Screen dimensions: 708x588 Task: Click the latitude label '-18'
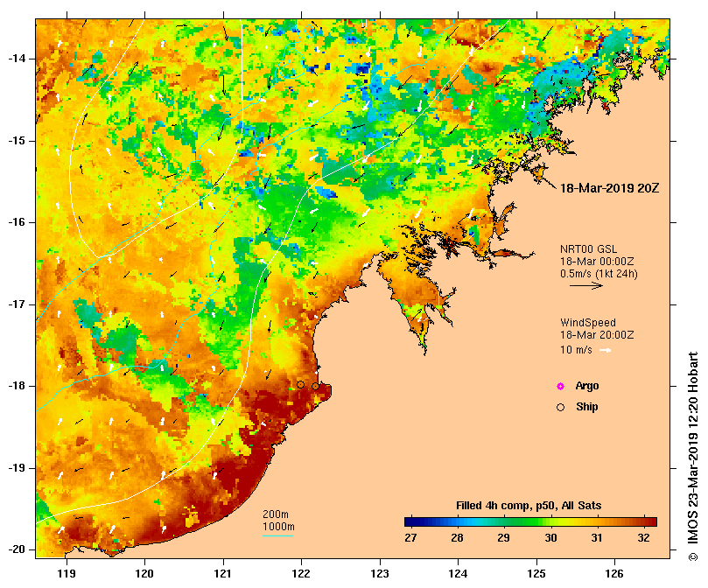(17, 386)
